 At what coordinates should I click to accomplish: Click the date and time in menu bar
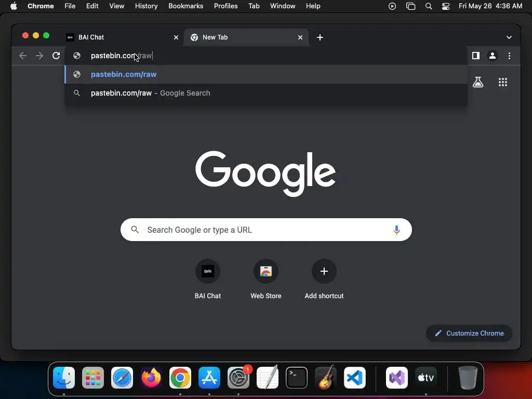(490, 6)
